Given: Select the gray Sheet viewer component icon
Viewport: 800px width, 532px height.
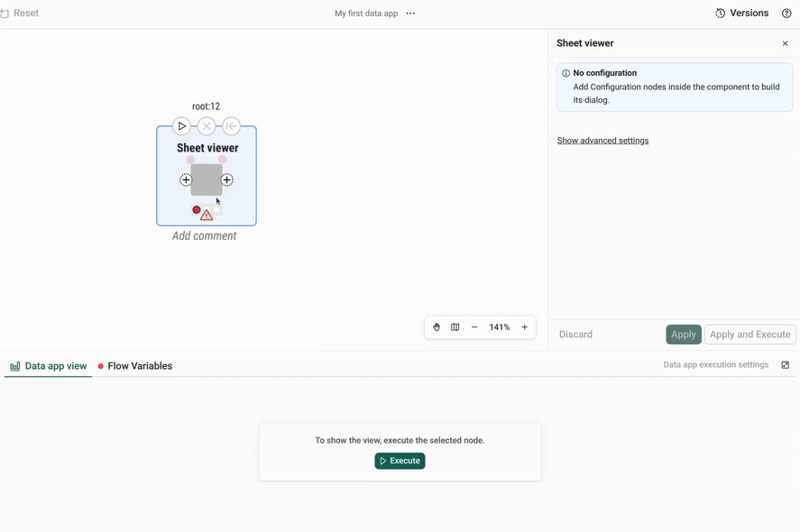Looking at the screenshot, I should coord(207,179).
